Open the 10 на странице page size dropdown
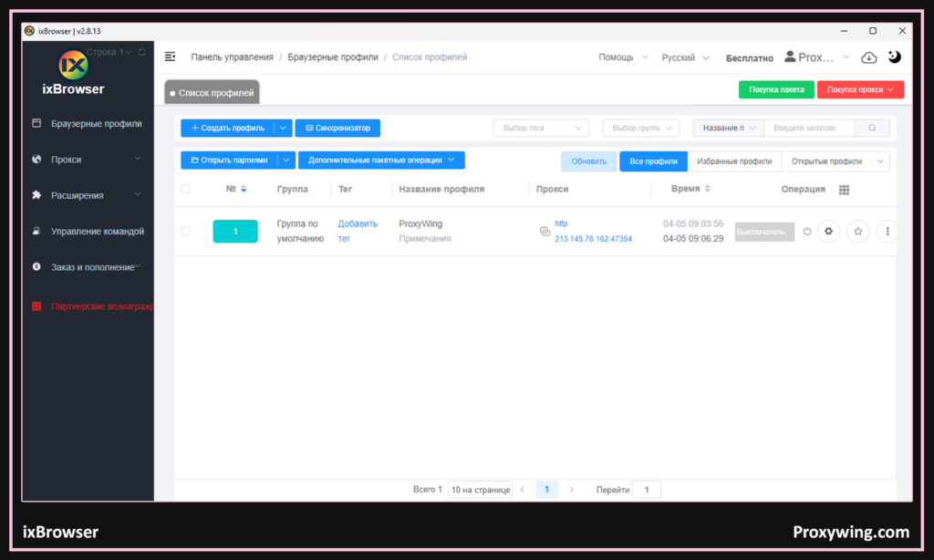Screen dimensions: 934x560 click(480, 490)
